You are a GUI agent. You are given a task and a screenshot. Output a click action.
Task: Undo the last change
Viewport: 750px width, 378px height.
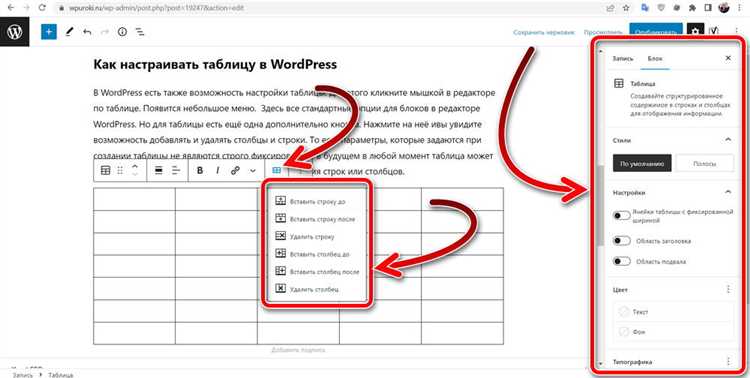point(87,32)
